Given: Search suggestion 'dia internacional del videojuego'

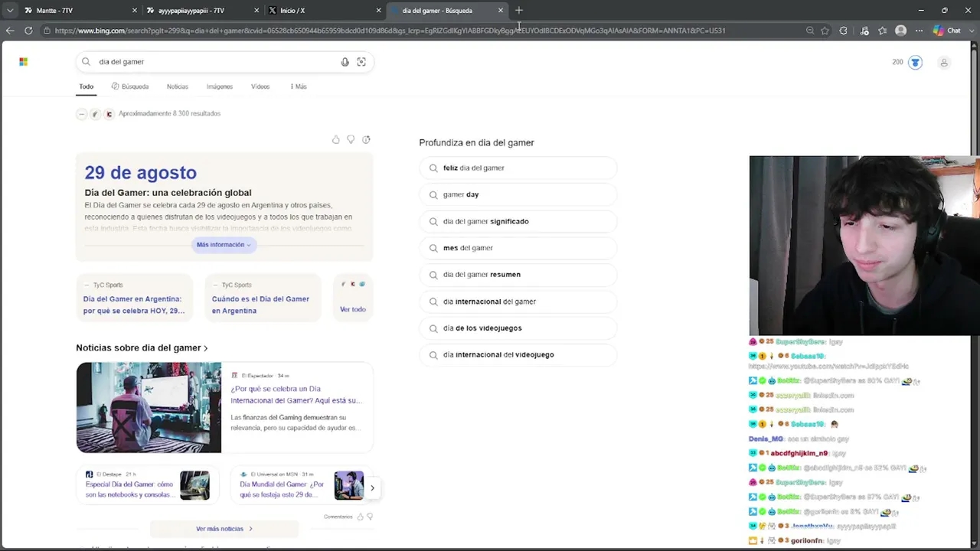Looking at the screenshot, I should [x=518, y=355].
